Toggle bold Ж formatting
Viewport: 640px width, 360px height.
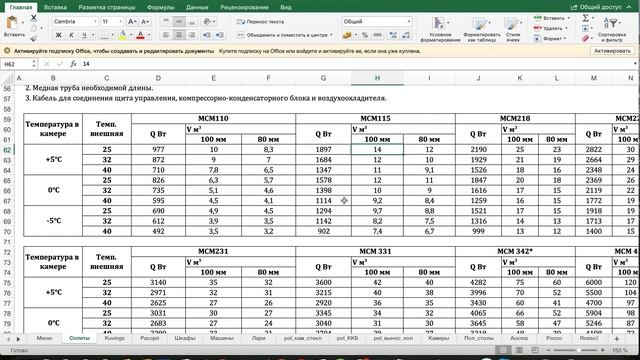58,35
